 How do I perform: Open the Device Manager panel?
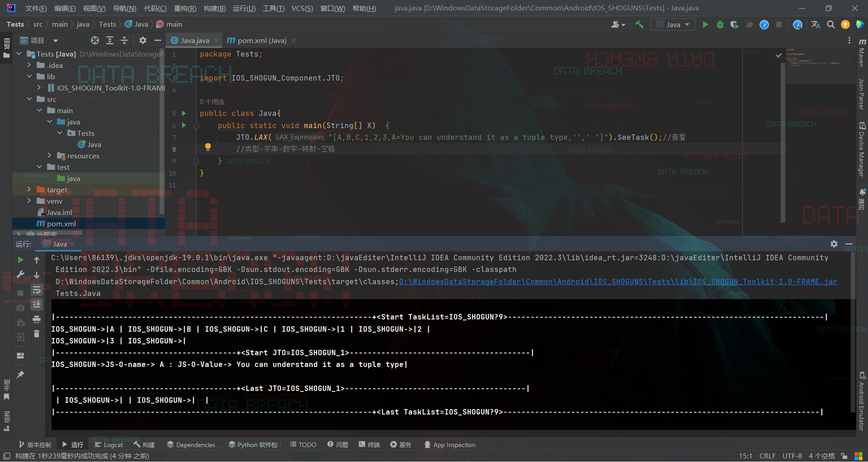863,145
